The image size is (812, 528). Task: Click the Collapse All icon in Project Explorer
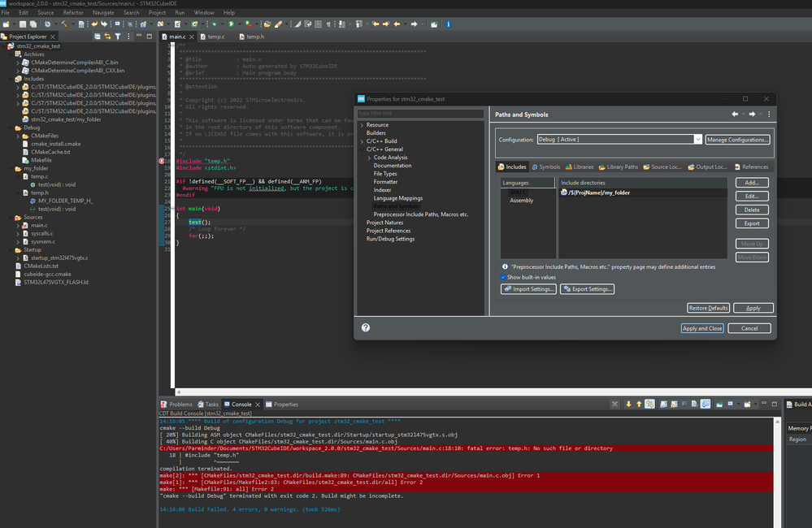coord(98,37)
